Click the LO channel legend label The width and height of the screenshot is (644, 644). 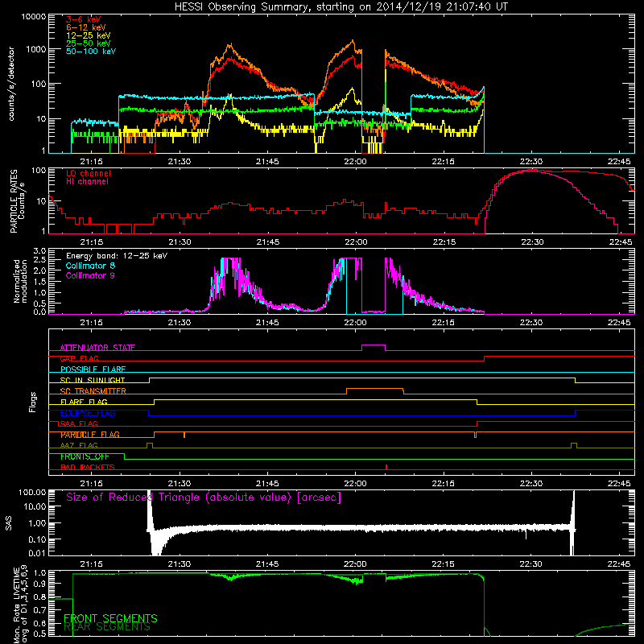click(89, 173)
